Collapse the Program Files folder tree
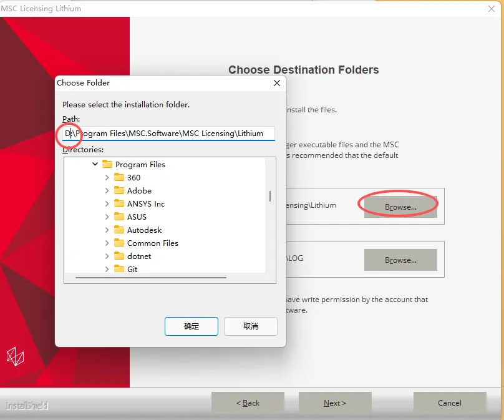Viewport: 504px width, 420px height. pos(95,164)
